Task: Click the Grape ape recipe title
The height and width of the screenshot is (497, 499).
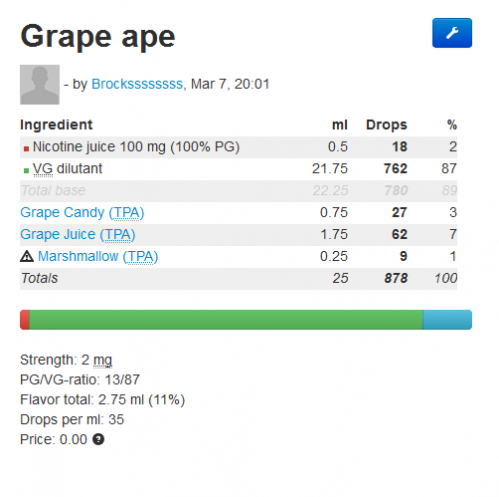Action: pyautogui.click(x=98, y=36)
